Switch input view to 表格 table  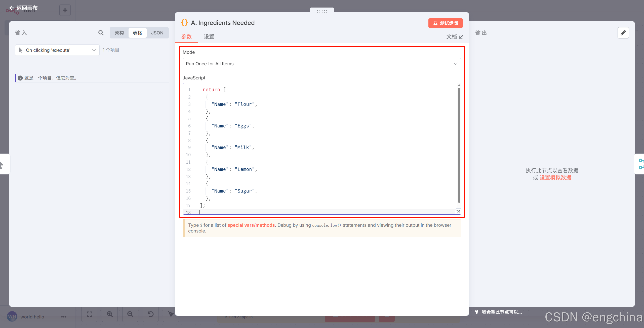pos(137,33)
